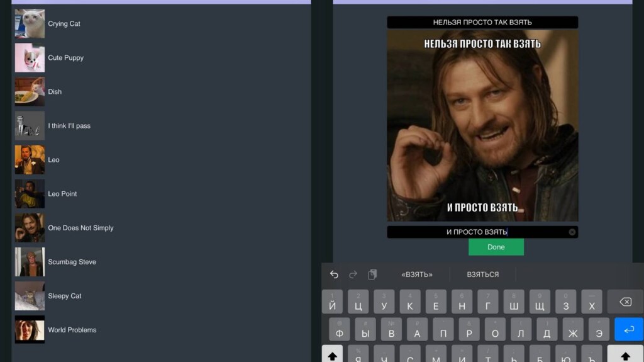Image resolution: width=644 pixels, height=362 pixels.
Task: Click the 'Sleepy Cat' label
Action: (65, 296)
